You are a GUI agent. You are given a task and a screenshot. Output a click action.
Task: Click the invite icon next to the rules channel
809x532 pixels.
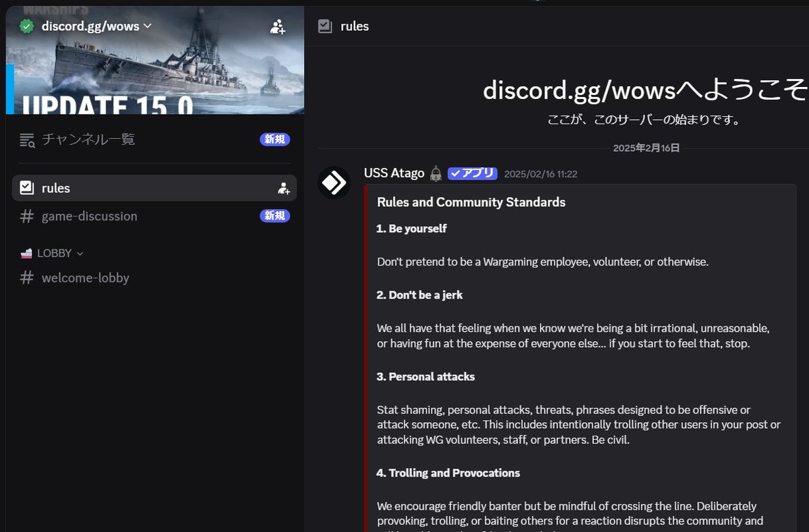284,188
